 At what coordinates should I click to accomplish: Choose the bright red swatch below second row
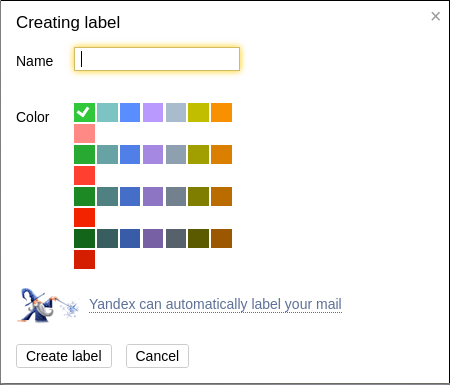click(84, 175)
